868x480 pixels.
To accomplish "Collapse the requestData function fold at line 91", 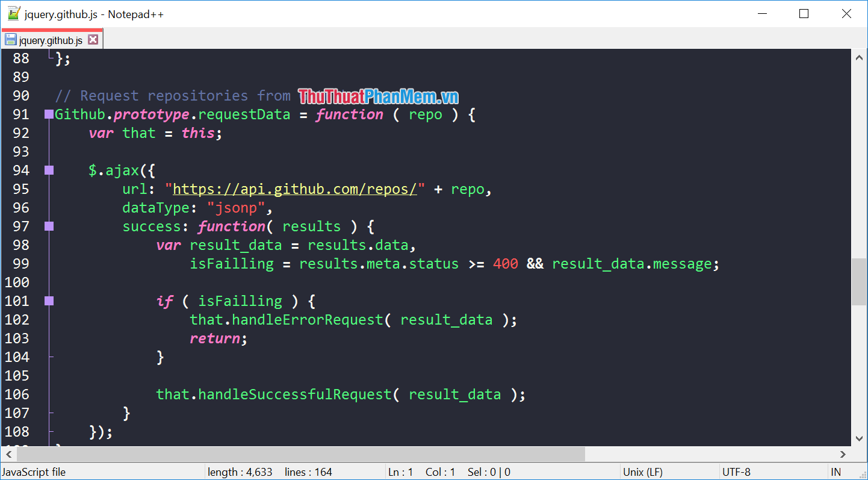I will [x=49, y=114].
